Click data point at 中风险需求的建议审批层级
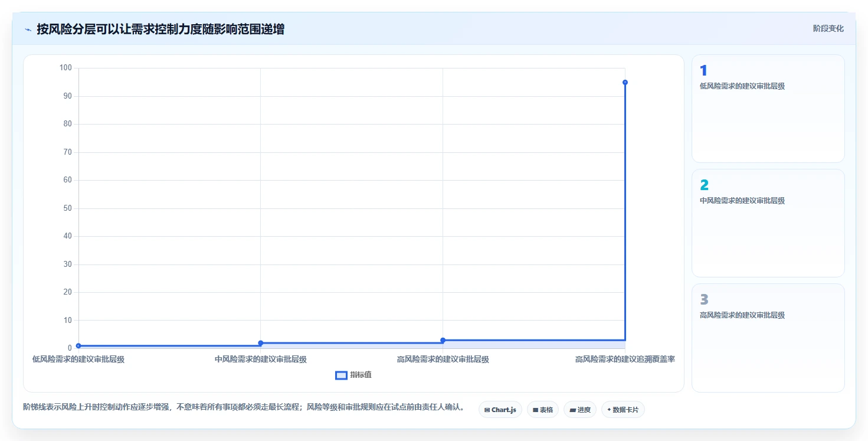Viewport: 868px width, 441px height. pos(261,343)
